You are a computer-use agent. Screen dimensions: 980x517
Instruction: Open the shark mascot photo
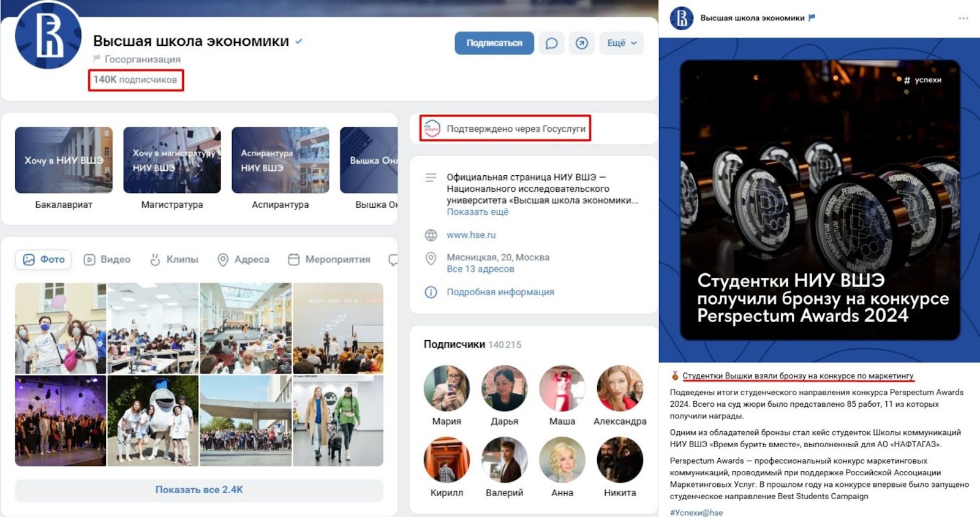pyautogui.click(x=153, y=421)
